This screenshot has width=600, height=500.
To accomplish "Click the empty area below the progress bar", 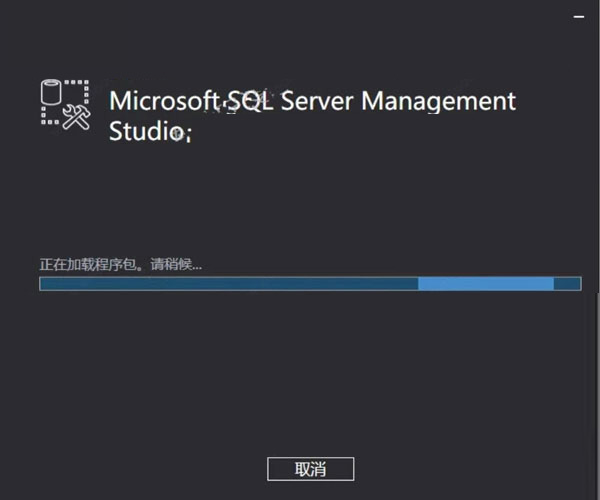I will 300,370.
